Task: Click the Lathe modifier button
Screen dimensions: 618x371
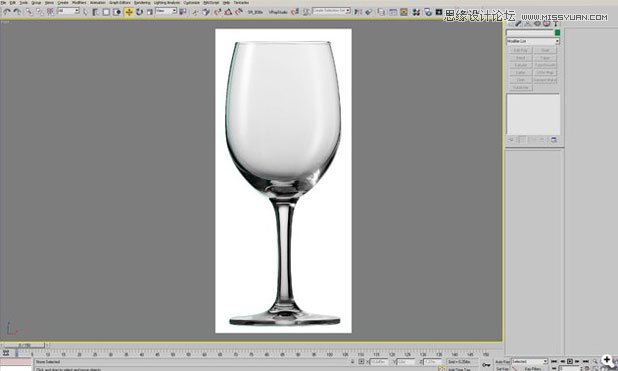Action: pos(521,73)
